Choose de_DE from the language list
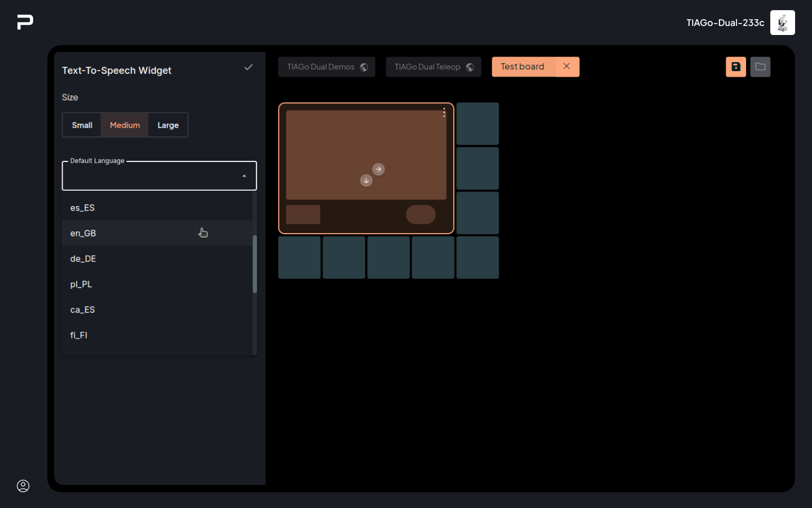This screenshot has width=812, height=508. coord(83,259)
